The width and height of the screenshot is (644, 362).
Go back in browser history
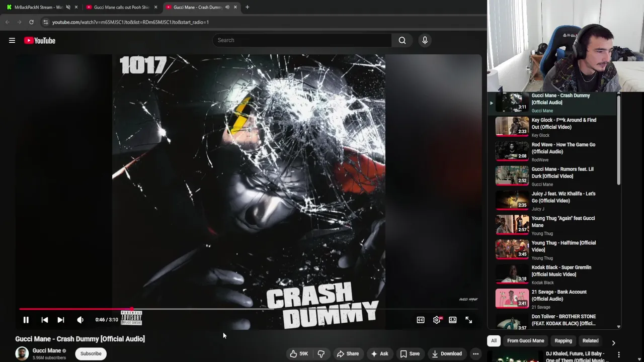[x=7, y=22]
